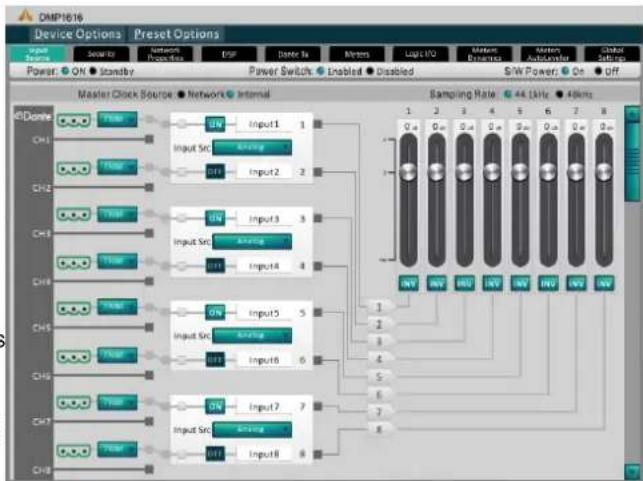Click the output node square after Input6
The height and width of the screenshot is (481, 643).
click(318, 360)
